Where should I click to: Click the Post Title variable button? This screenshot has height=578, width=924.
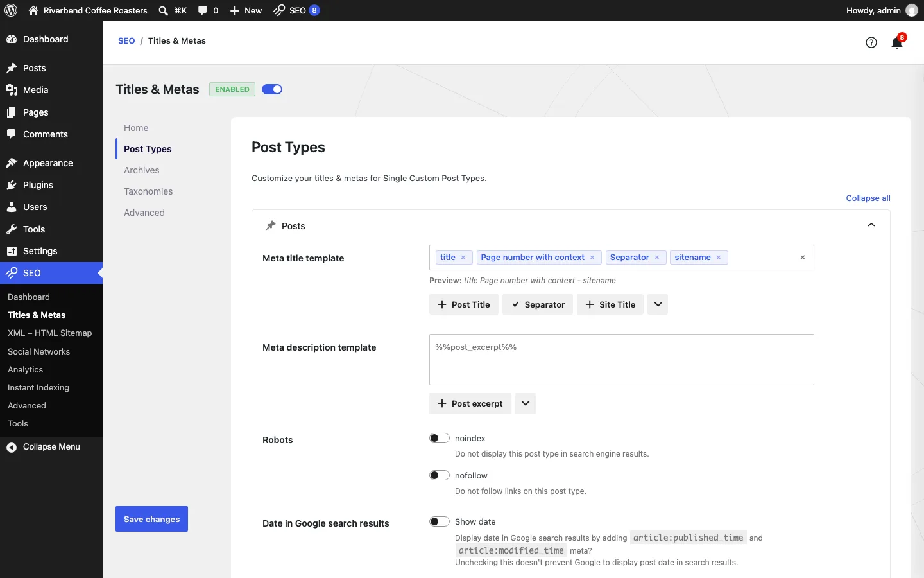pyautogui.click(x=464, y=304)
